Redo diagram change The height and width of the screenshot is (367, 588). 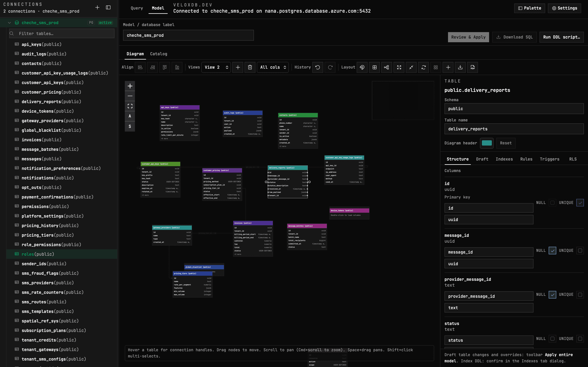pos(330,67)
